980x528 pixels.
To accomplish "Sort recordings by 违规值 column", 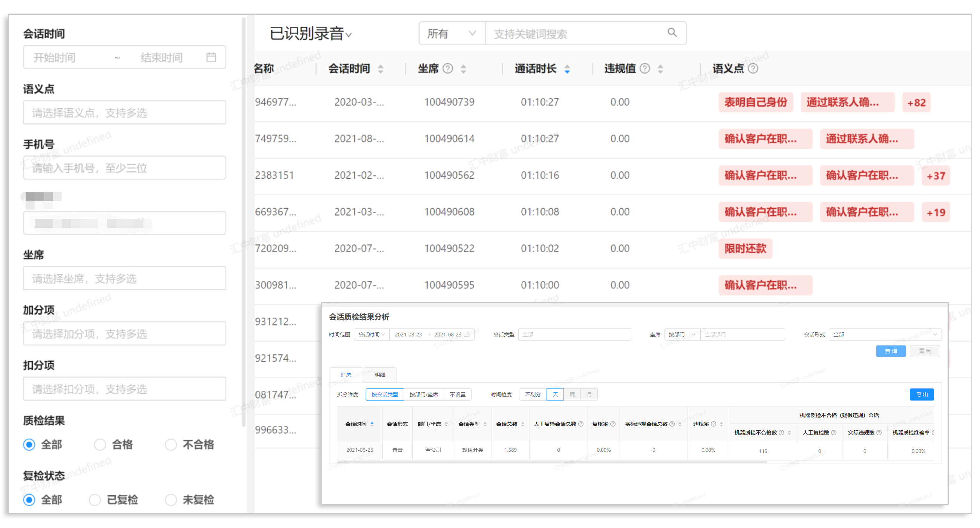I will pyautogui.click(x=660, y=69).
